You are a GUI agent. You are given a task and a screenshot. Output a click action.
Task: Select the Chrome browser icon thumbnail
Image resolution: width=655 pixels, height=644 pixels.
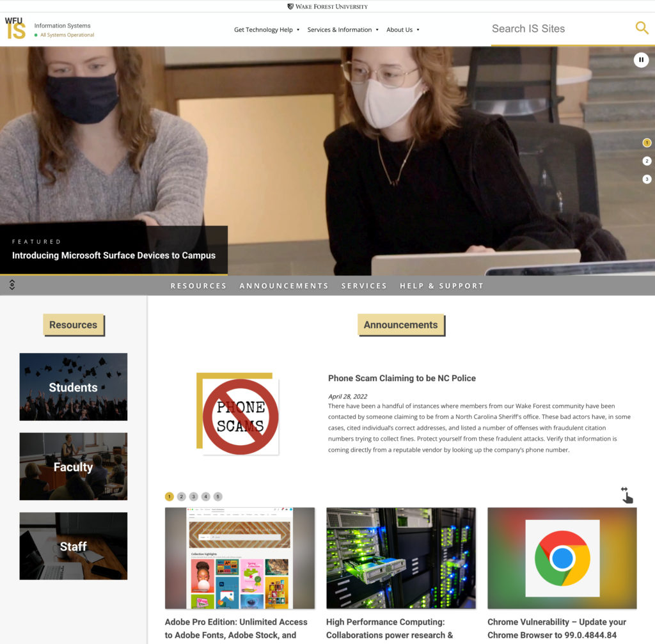(561, 558)
